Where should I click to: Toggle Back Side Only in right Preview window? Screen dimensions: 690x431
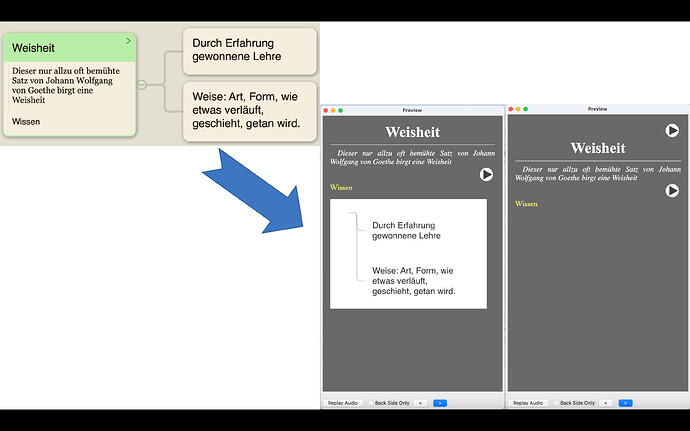[x=556, y=403]
